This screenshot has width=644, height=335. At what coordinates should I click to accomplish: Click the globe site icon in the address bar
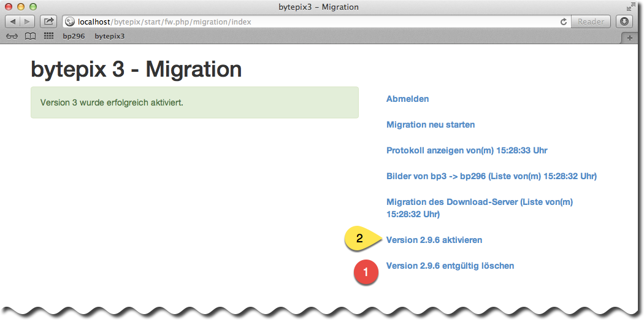(70, 22)
